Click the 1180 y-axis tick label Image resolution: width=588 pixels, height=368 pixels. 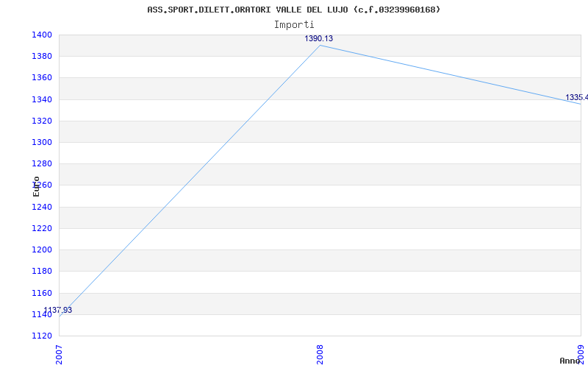click(x=41, y=271)
